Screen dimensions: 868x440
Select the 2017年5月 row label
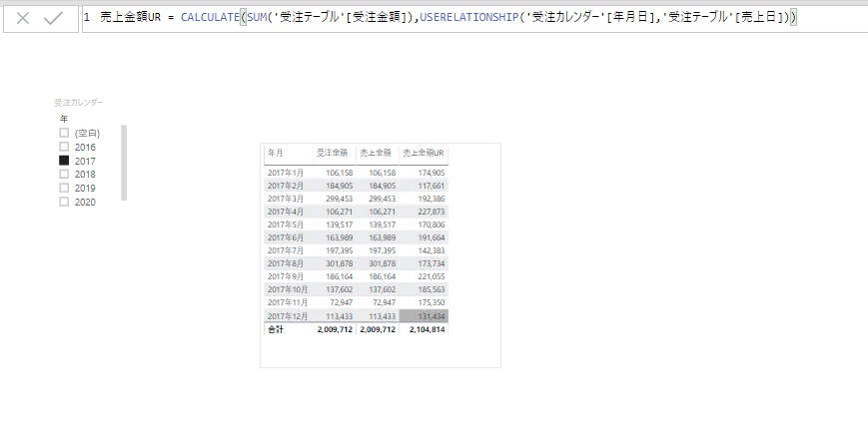point(286,224)
